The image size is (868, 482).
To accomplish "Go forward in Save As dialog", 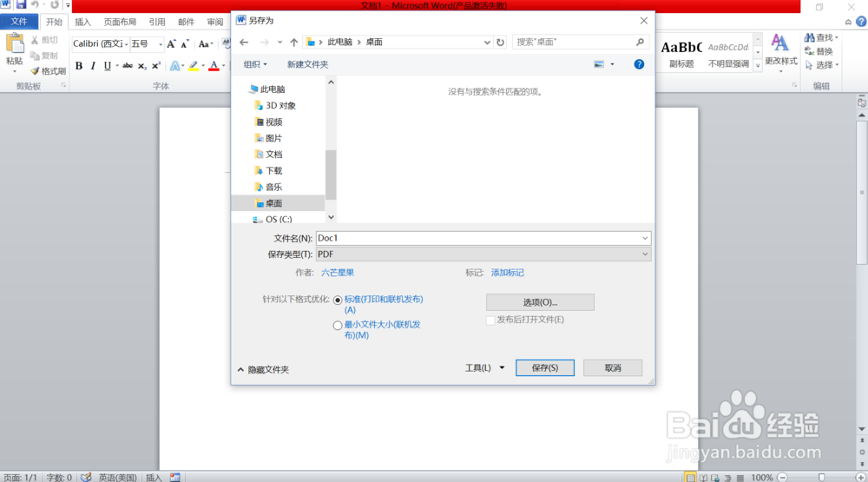I will click(x=265, y=42).
